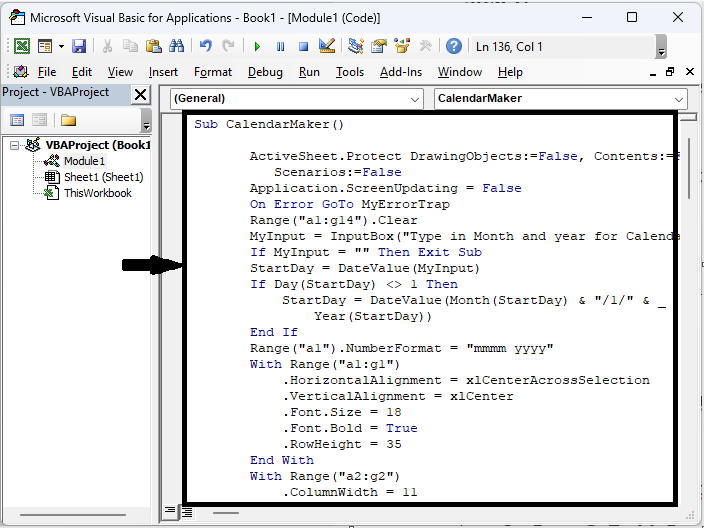This screenshot has height=528, width=704.
Task: Toggle Design Mode icon in toolbar
Action: tap(326, 46)
